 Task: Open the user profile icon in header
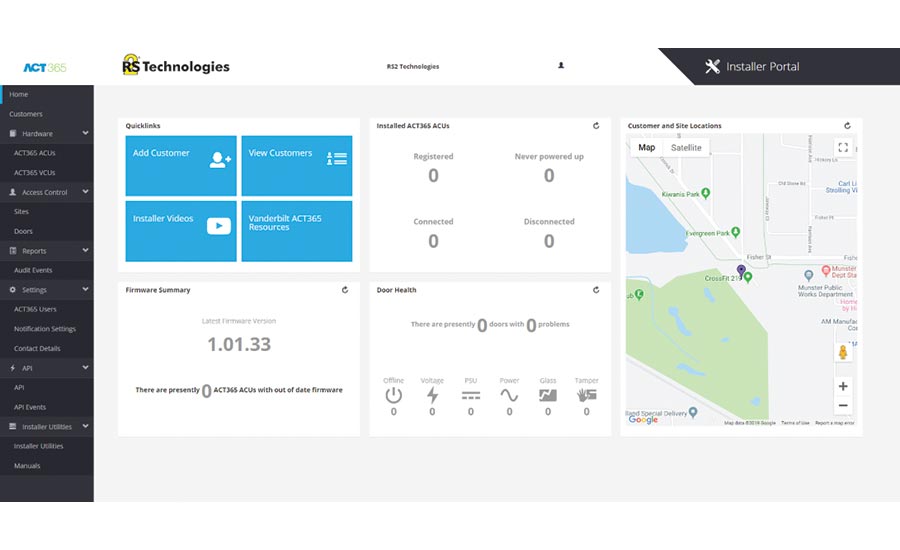tap(561, 66)
